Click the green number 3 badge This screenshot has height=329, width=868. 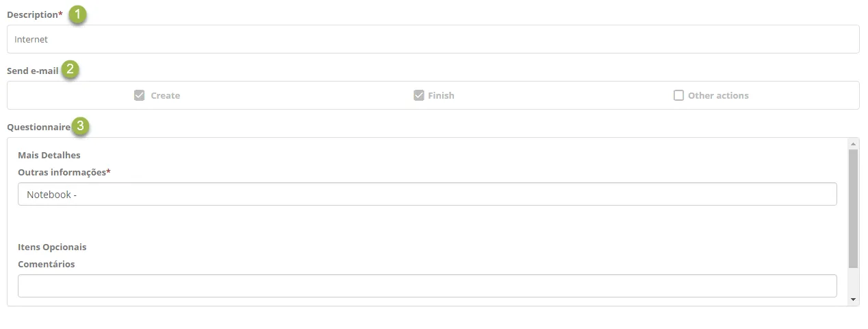point(81,126)
